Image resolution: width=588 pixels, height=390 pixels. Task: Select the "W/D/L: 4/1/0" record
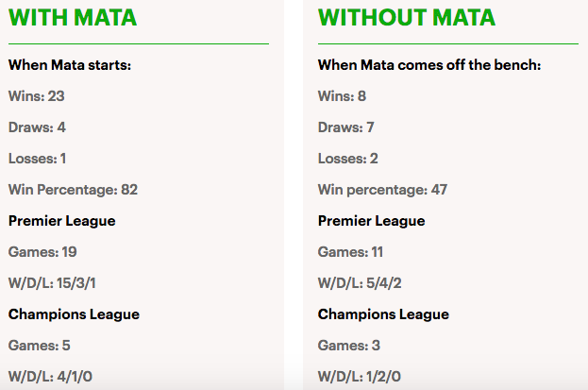[x=52, y=377]
